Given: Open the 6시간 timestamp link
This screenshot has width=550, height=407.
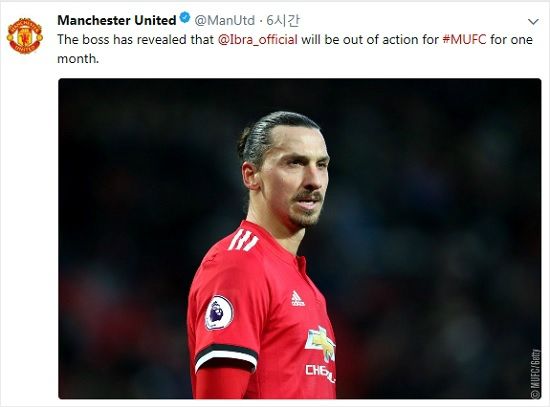Looking at the screenshot, I should click(283, 21).
